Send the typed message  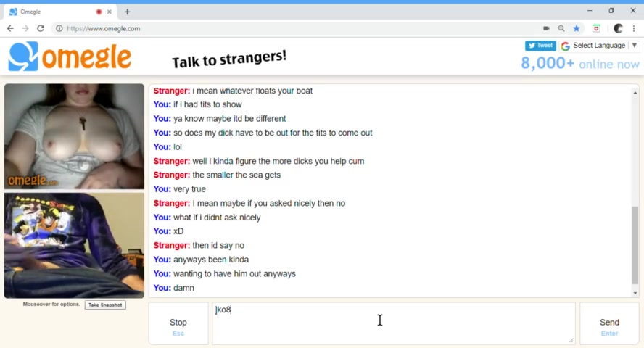[609, 324]
